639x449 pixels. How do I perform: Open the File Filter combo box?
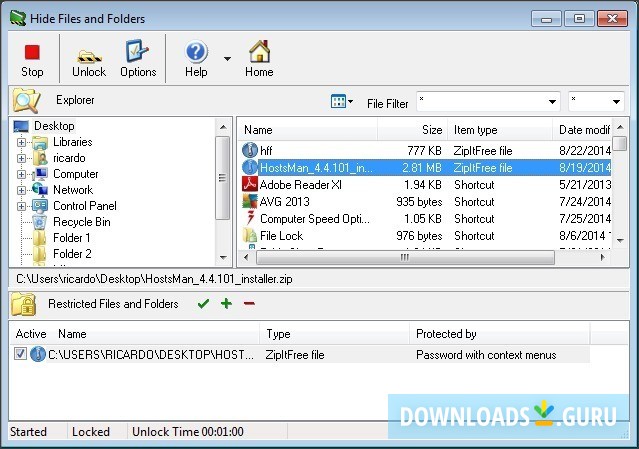coord(488,101)
